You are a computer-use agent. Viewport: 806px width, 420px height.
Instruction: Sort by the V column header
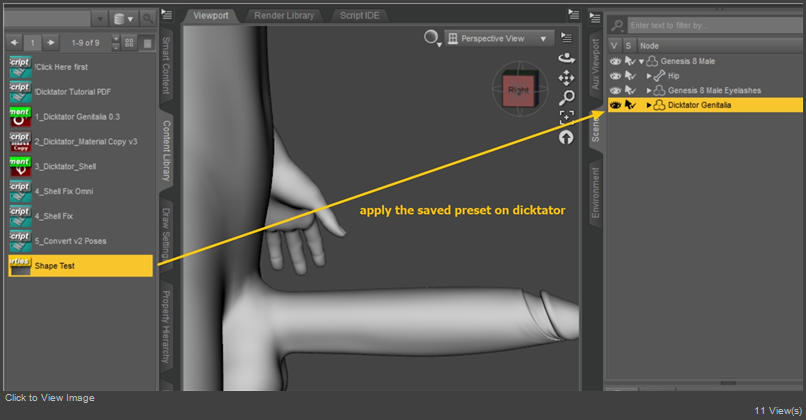(614, 46)
